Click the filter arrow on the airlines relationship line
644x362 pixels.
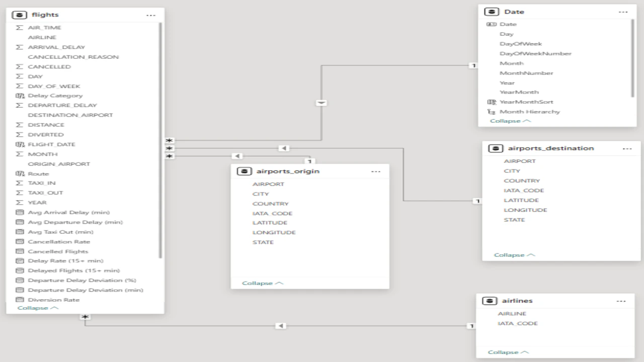point(281,326)
